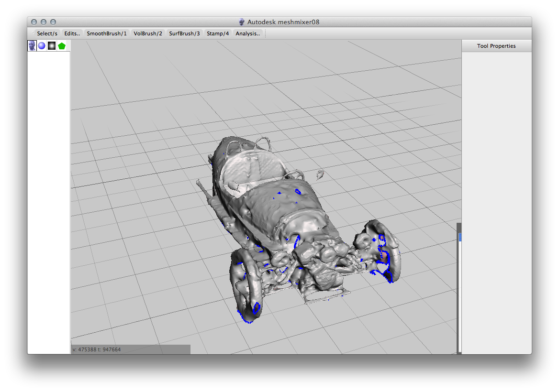Click the blue handle on vertical slider
Image resolution: width=559 pixels, height=392 pixels.
(x=460, y=237)
